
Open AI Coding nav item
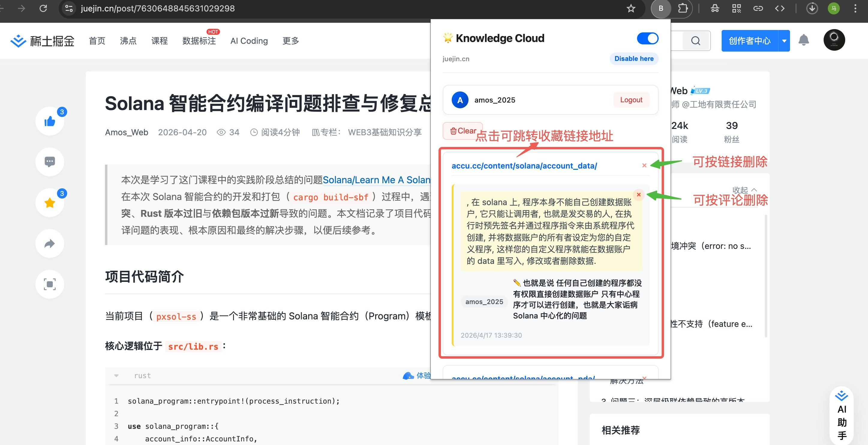click(x=249, y=41)
